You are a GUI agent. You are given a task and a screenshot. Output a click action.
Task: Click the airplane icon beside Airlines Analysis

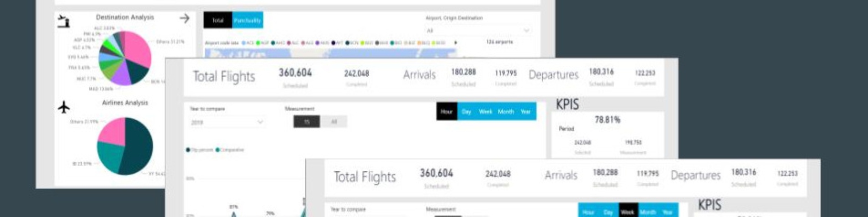pyautogui.click(x=64, y=107)
